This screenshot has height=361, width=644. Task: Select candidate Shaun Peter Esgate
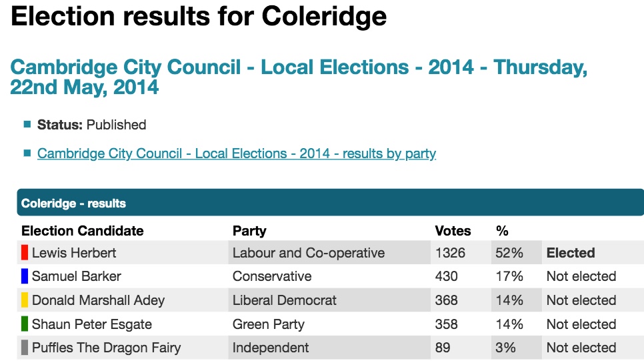coord(92,324)
